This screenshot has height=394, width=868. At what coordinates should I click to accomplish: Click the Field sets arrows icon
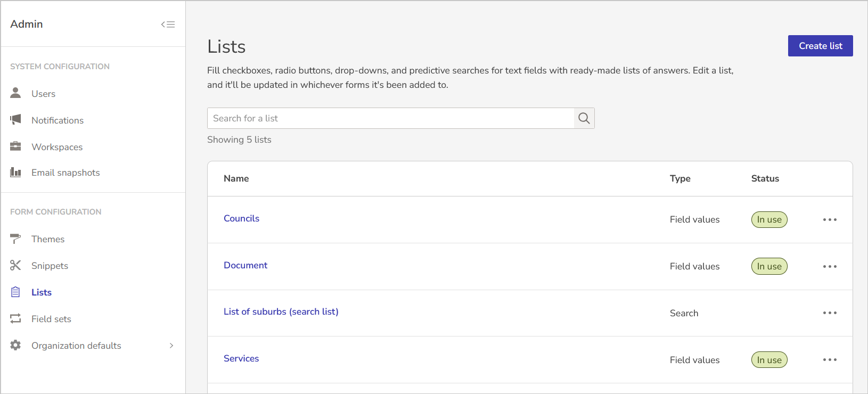click(x=15, y=318)
